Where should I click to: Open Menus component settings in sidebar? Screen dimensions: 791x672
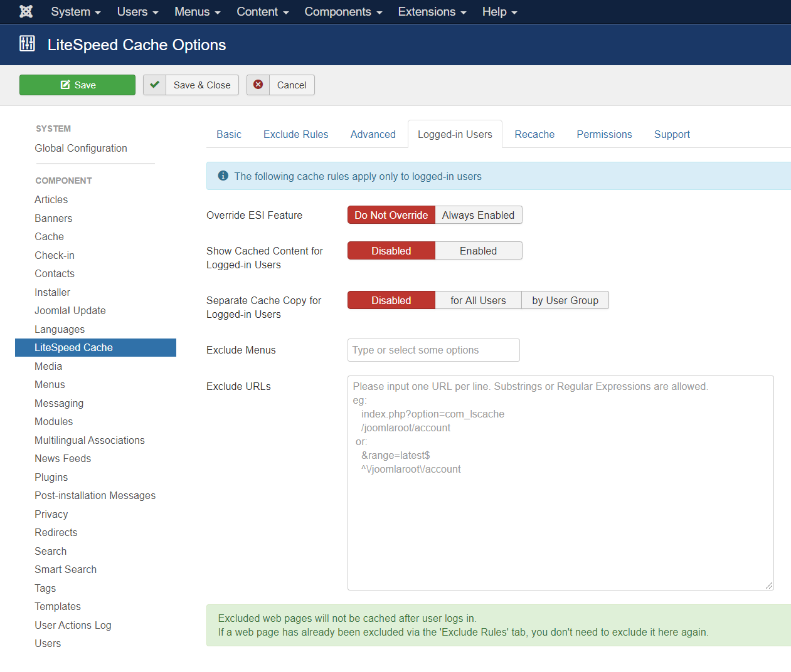click(x=50, y=384)
